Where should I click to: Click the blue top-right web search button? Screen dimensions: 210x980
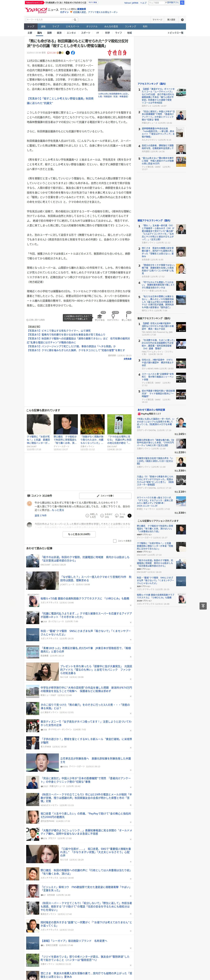pos(182,3)
